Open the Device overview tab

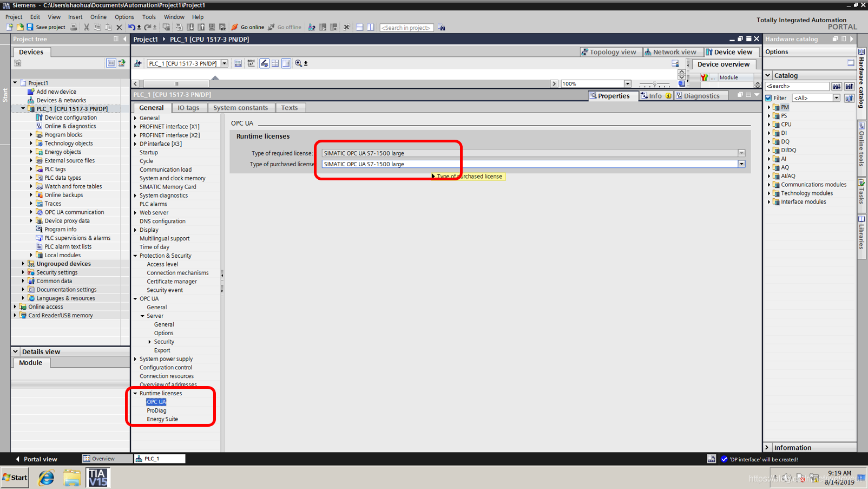pyautogui.click(x=724, y=64)
